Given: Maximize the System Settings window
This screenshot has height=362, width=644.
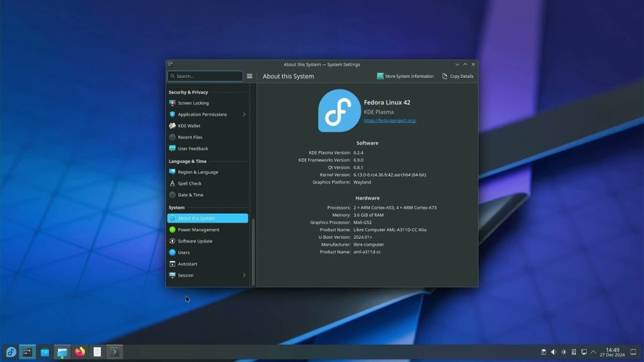Looking at the screenshot, I should (x=465, y=65).
